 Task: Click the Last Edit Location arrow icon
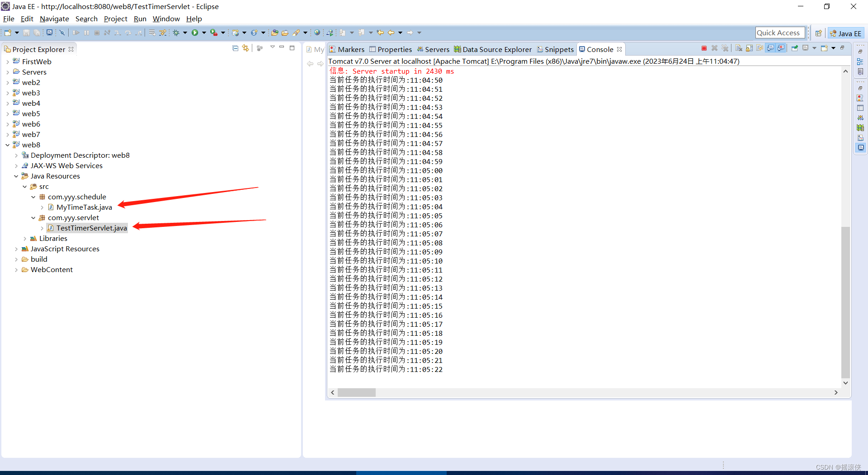[x=380, y=33]
